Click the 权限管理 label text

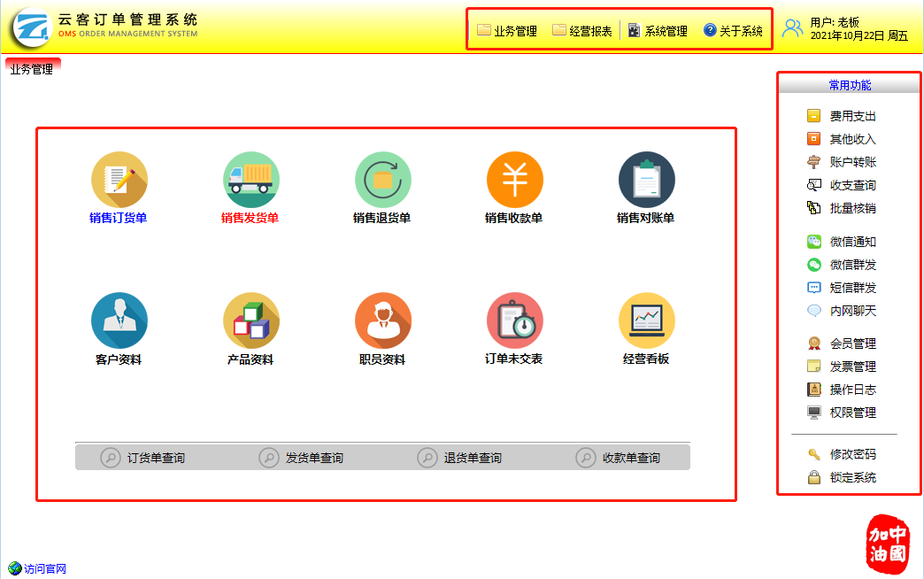point(852,413)
